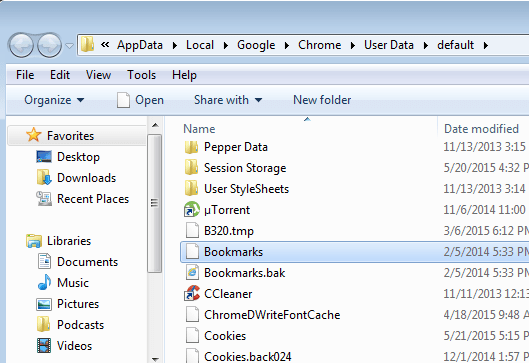The height and width of the screenshot is (363, 529).
Task: Select the Session Storage folder name
Action: (x=245, y=168)
